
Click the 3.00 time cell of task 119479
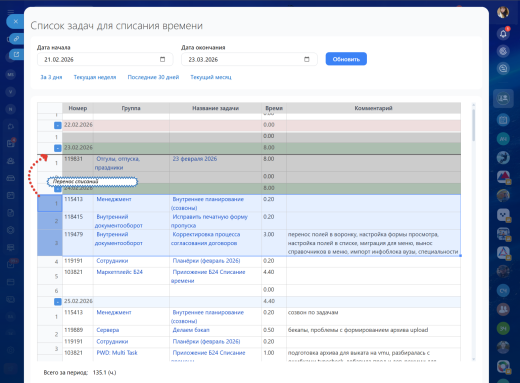coord(274,243)
